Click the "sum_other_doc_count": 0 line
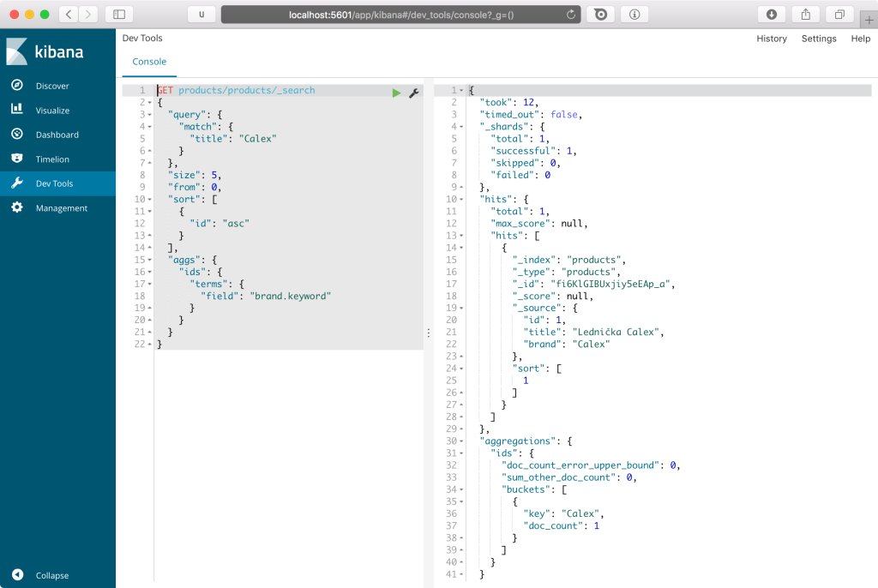This screenshot has height=588, width=878. click(x=569, y=477)
